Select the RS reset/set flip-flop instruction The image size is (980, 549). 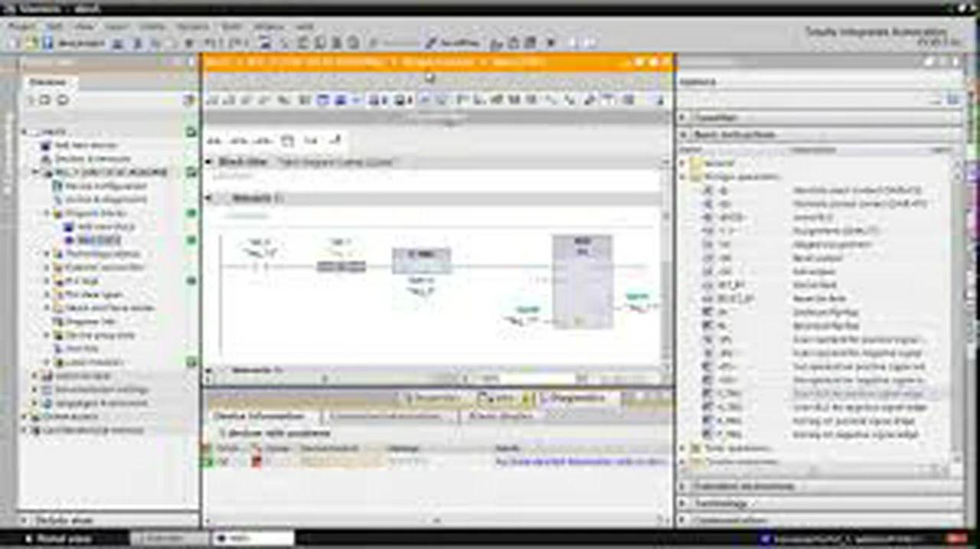(716, 325)
